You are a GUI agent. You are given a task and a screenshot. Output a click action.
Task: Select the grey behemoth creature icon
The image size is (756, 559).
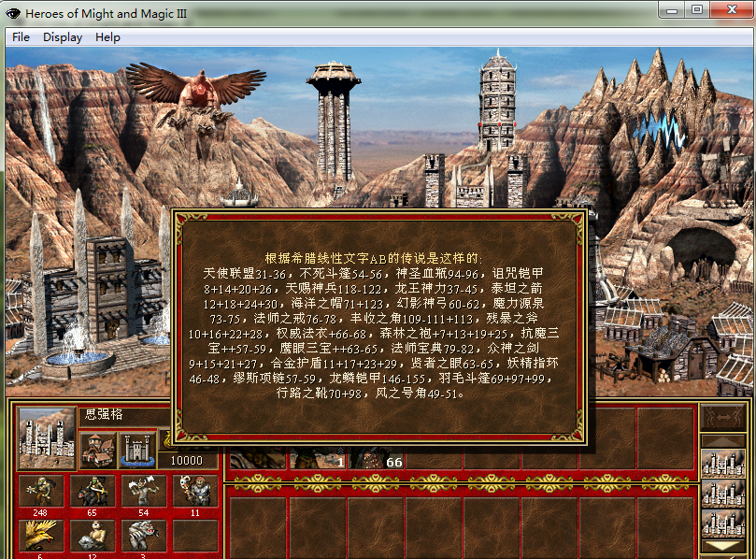coord(144,536)
